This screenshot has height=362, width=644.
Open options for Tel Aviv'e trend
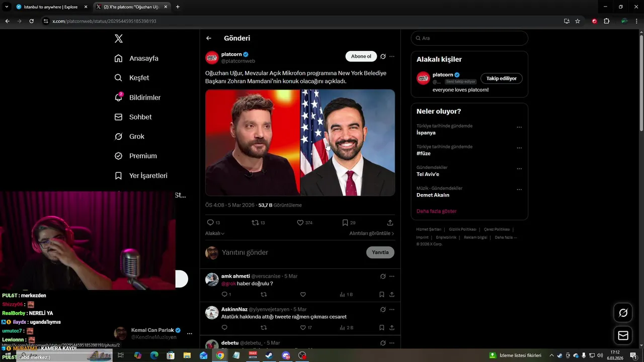coord(519,169)
